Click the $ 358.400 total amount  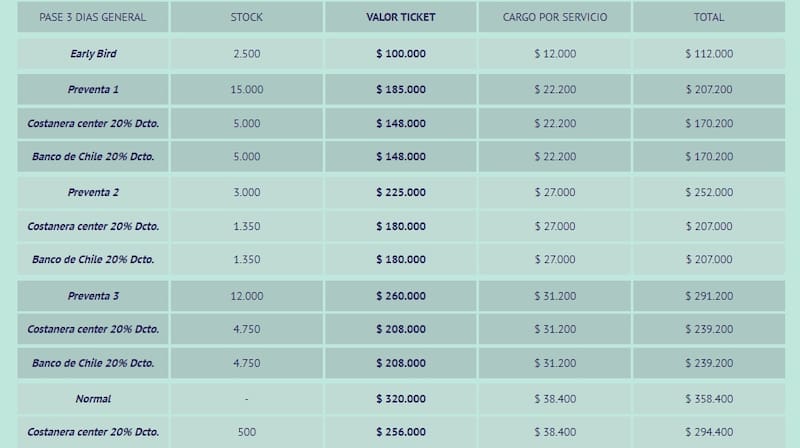click(709, 399)
